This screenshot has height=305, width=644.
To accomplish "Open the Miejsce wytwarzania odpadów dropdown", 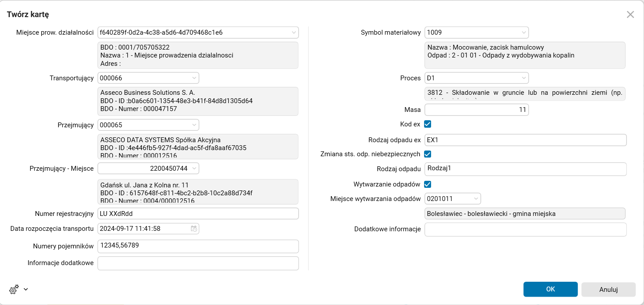I will click(x=475, y=198).
